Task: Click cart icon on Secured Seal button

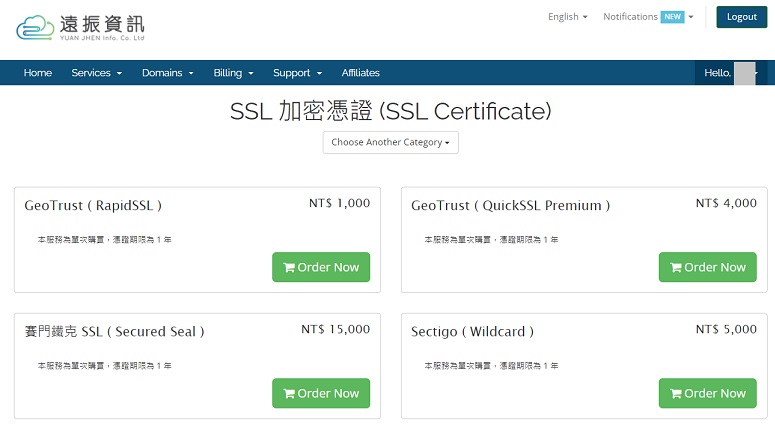Action: coord(289,393)
